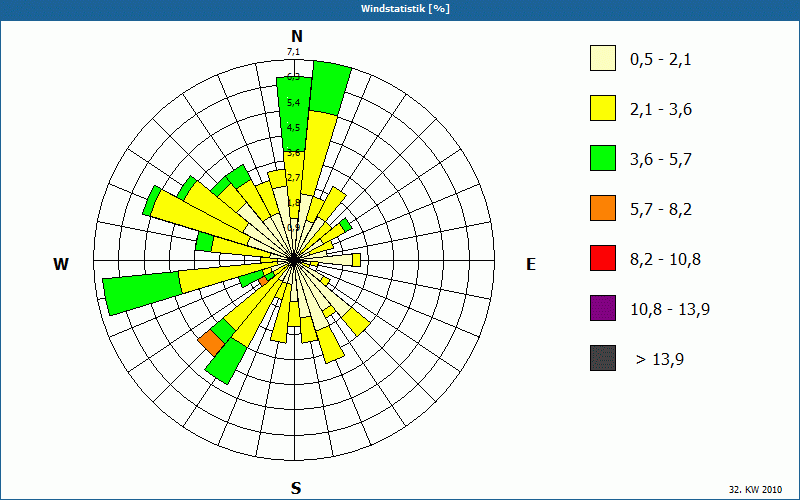Click the 5,4 axis value
Image resolution: width=800 pixels, height=500 pixels.
tap(293, 103)
